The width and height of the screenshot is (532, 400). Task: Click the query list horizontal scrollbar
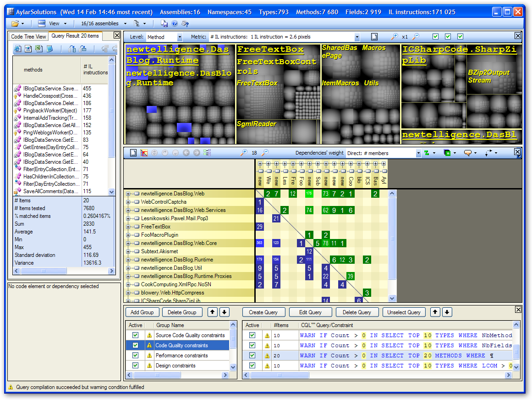pos(377,375)
